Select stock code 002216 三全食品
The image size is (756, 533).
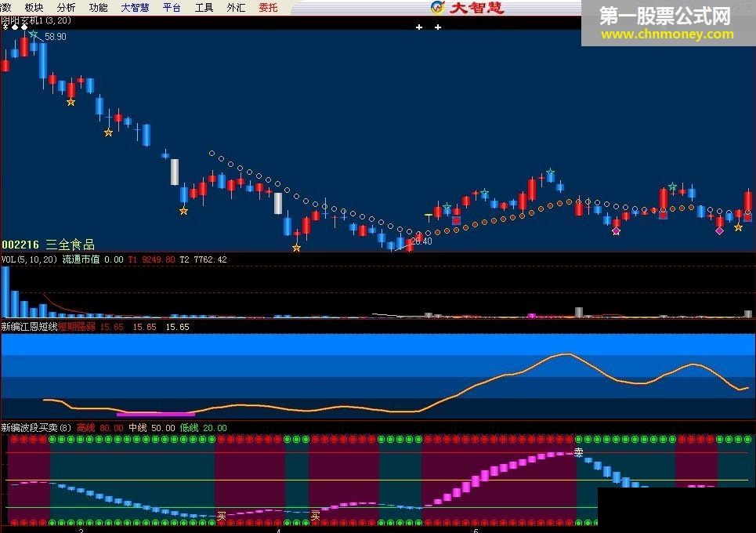48,245
